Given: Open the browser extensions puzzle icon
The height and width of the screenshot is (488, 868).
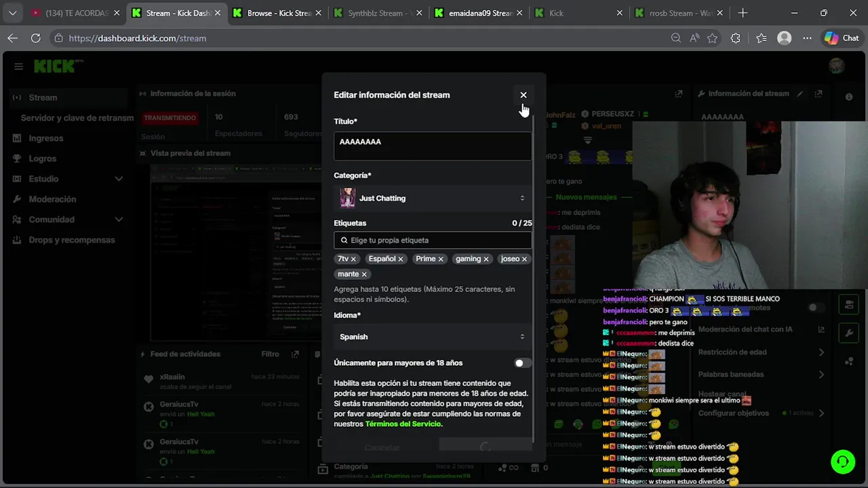Looking at the screenshot, I should tap(736, 38).
